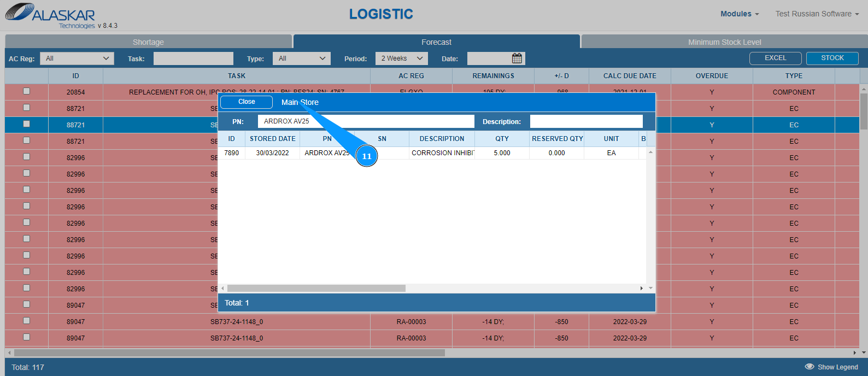Open the Date calendar picker icon
The width and height of the screenshot is (868, 376).
(517, 58)
